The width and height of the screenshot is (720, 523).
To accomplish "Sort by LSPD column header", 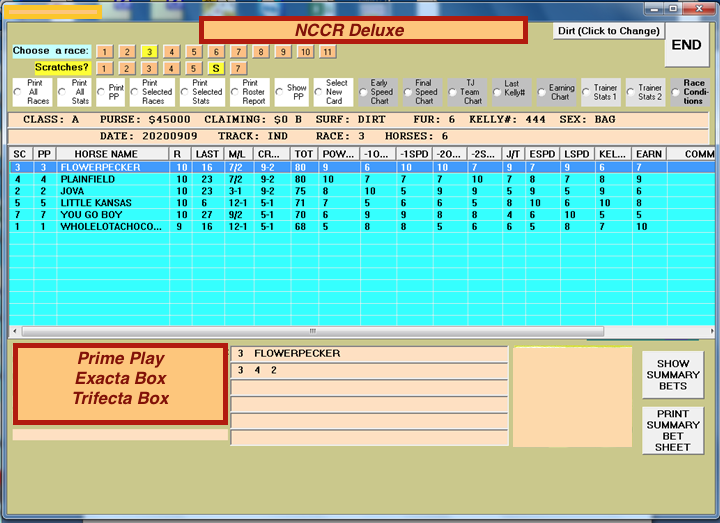I will (577, 154).
